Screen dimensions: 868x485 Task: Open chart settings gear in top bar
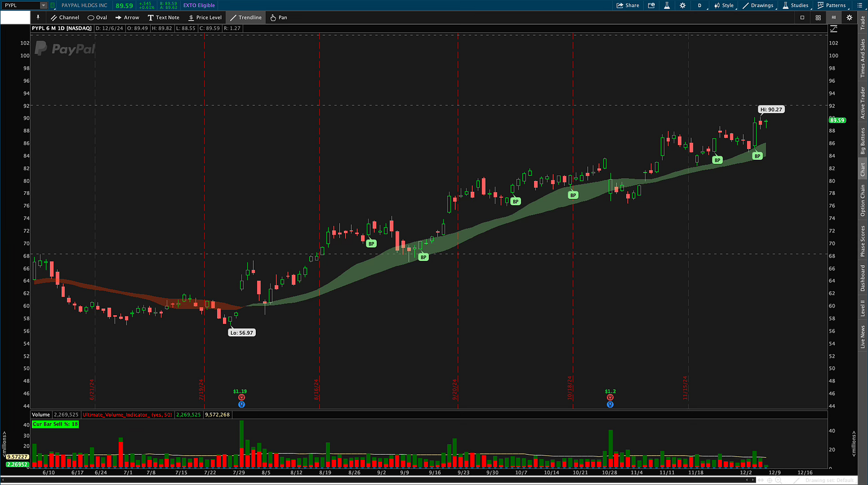point(683,5)
